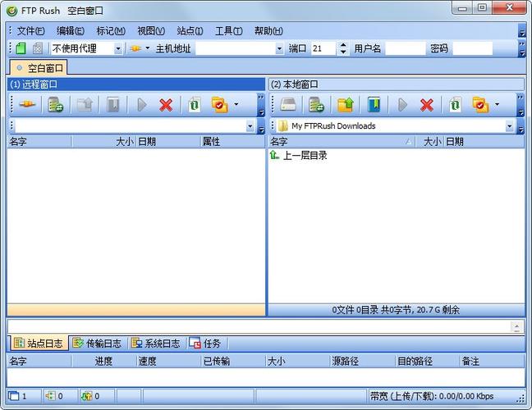The height and width of the screenshot is (410, 532).
Task: Open the remote path dropdown arrow
Action: coord(250,126)
